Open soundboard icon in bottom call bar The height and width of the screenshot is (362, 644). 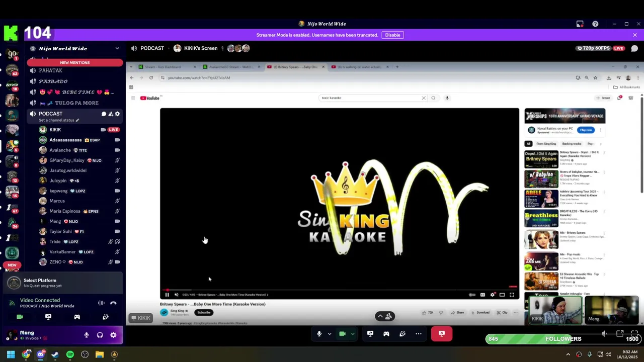[403, 333]
